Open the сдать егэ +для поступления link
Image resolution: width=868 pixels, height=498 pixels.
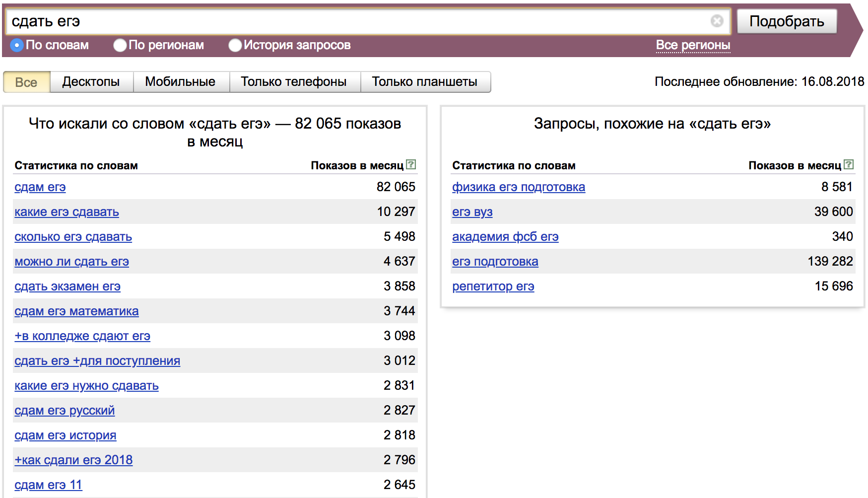(x=97, y=361)
